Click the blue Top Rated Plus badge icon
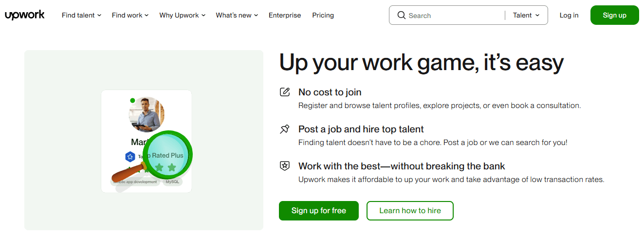This screenshot has height=238, width=644. [130, 157]
